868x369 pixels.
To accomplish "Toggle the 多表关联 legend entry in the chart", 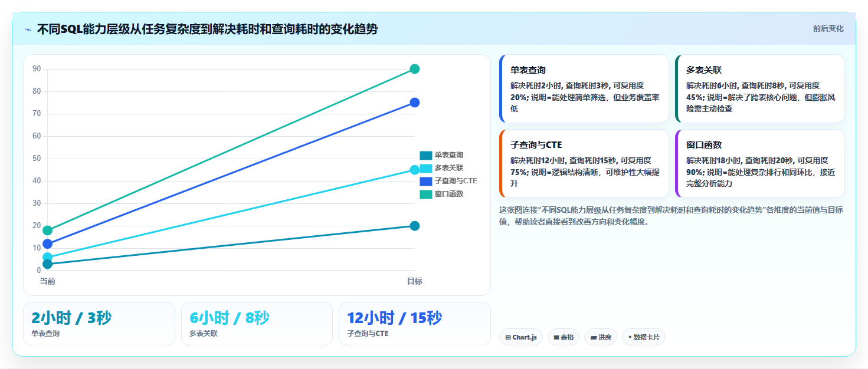I will (x=441, y=168).
